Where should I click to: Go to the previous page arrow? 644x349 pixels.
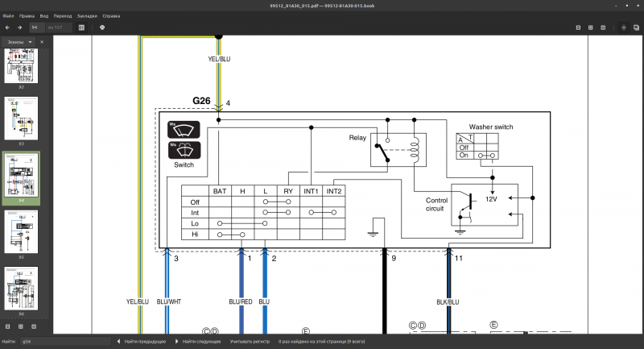7,27
